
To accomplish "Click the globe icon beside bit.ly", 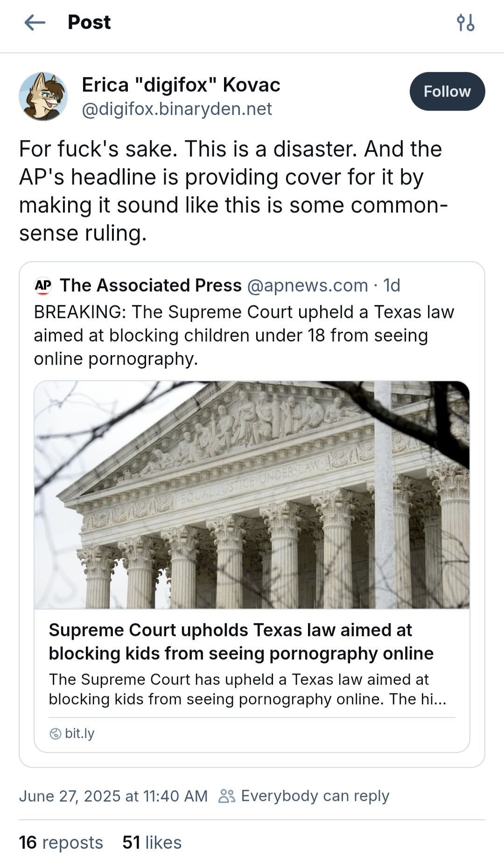I will pyautogui.click(x=55, y=734).
